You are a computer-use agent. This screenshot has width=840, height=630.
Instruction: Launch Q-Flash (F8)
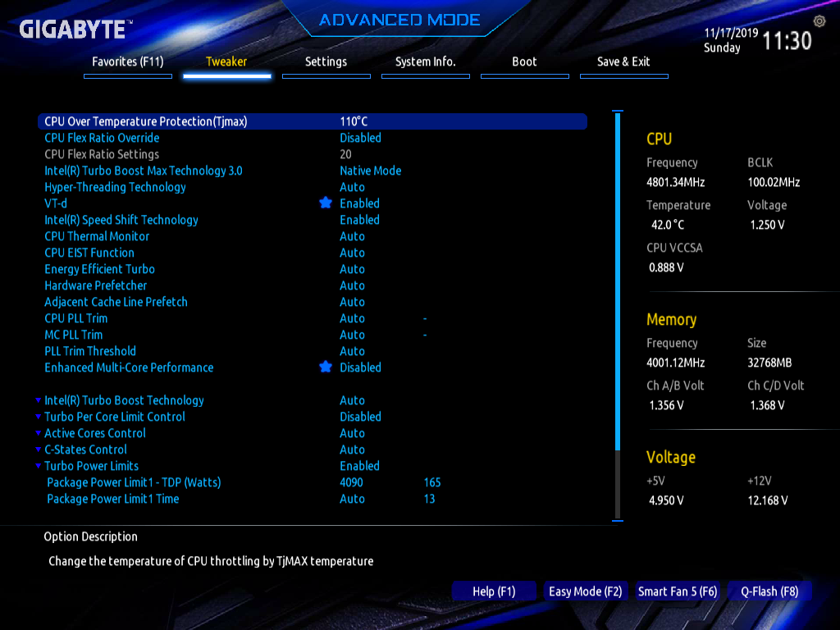click(x=769, y=591)
